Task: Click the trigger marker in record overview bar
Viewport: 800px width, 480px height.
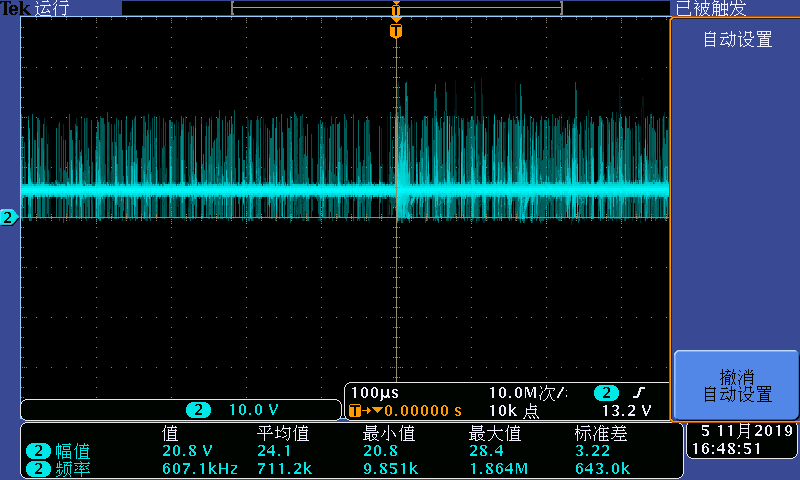Action: pyautogui.click(x=396, y=9)
